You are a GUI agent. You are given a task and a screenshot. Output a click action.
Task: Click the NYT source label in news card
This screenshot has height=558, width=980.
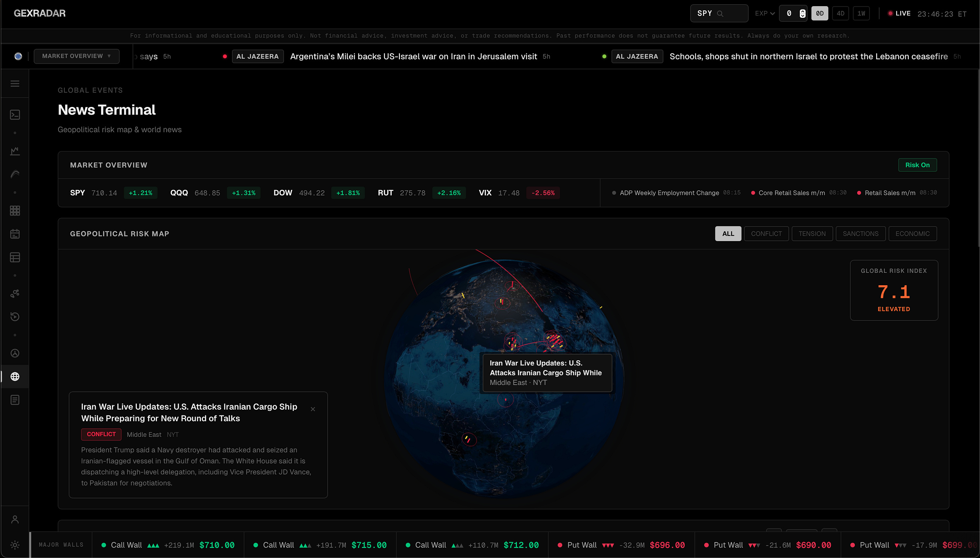[x=172, y=435]
